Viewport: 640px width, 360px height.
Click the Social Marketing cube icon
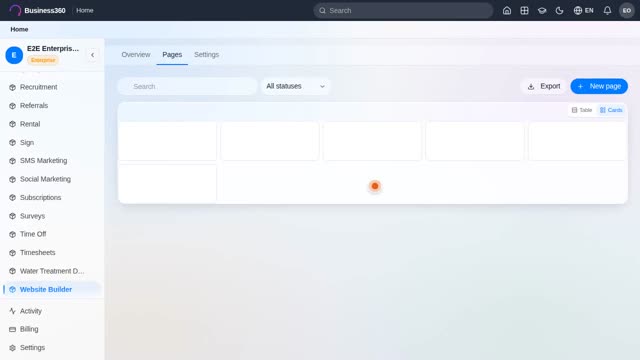pos(12,179)
